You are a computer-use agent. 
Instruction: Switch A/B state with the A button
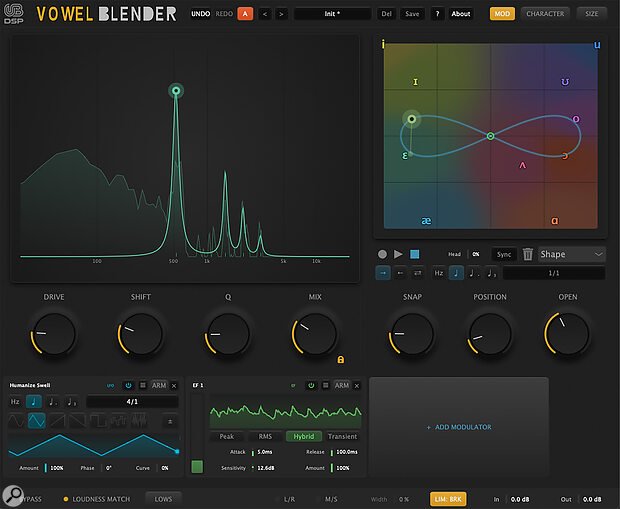point(245,14)
